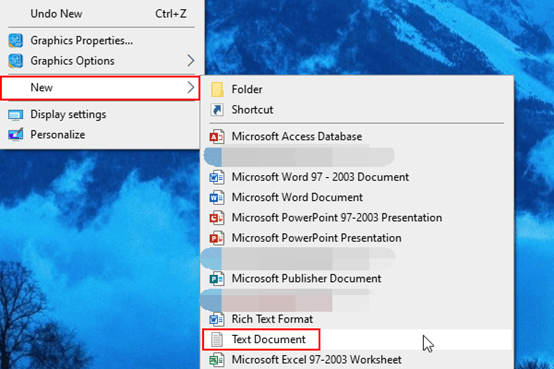Click the Personalize icon
This screenshot has height=369, width=554.
coord(16,135)
